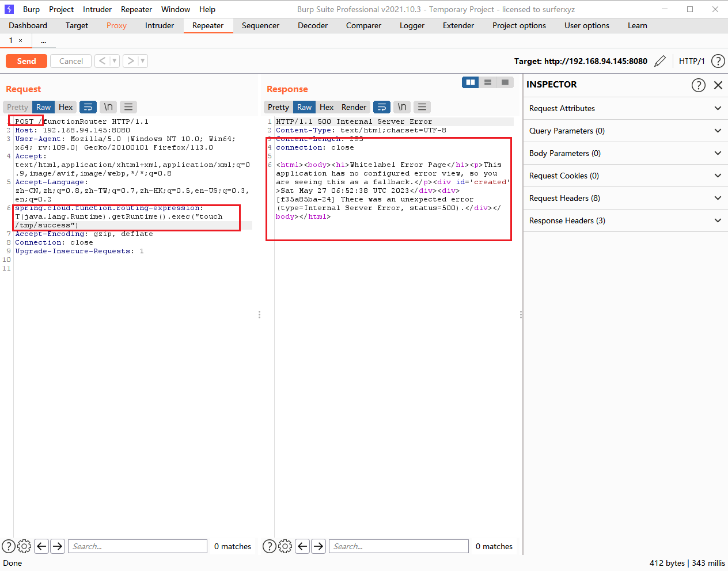
Task: Toggle non-printable chars \n in Response
Action: pyautogui.click(x=402, y=107)
